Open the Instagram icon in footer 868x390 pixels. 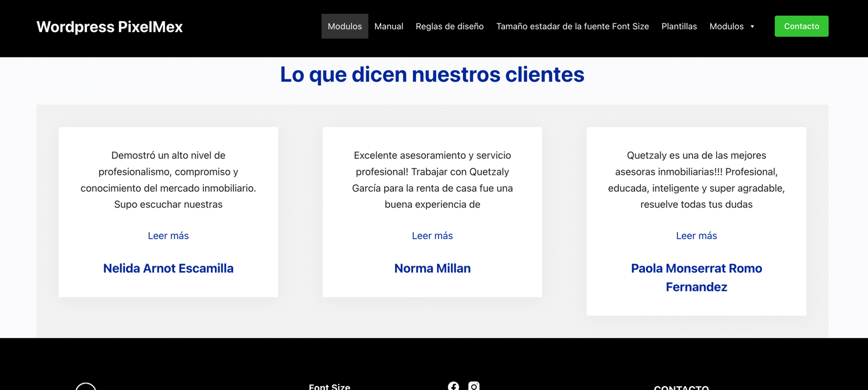[474, 386]
